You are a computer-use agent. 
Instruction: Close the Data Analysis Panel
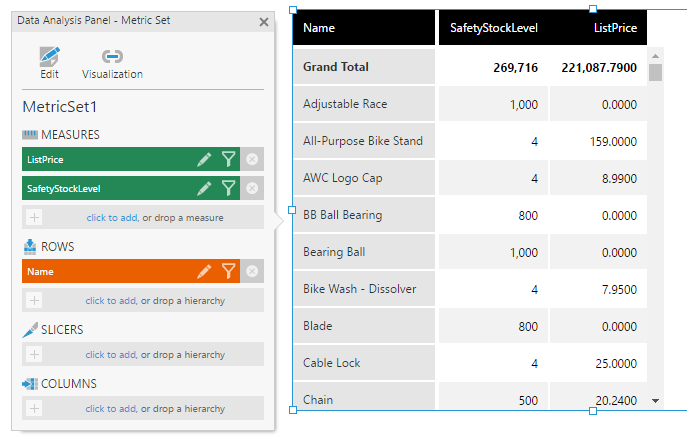264,22
